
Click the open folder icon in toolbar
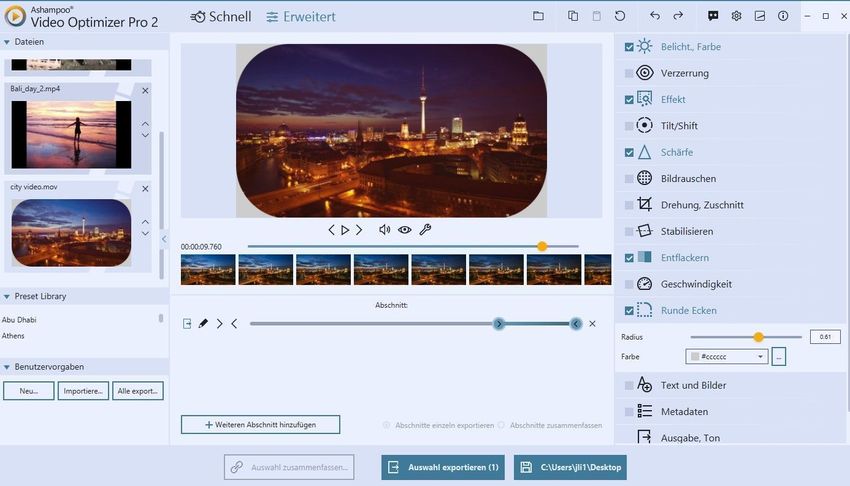(538, 16)
